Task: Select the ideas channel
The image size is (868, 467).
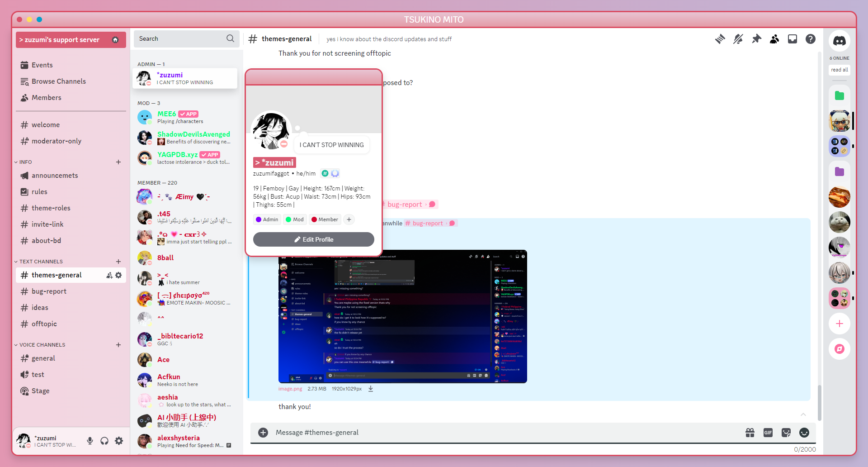Action: (x=71, y=308)
